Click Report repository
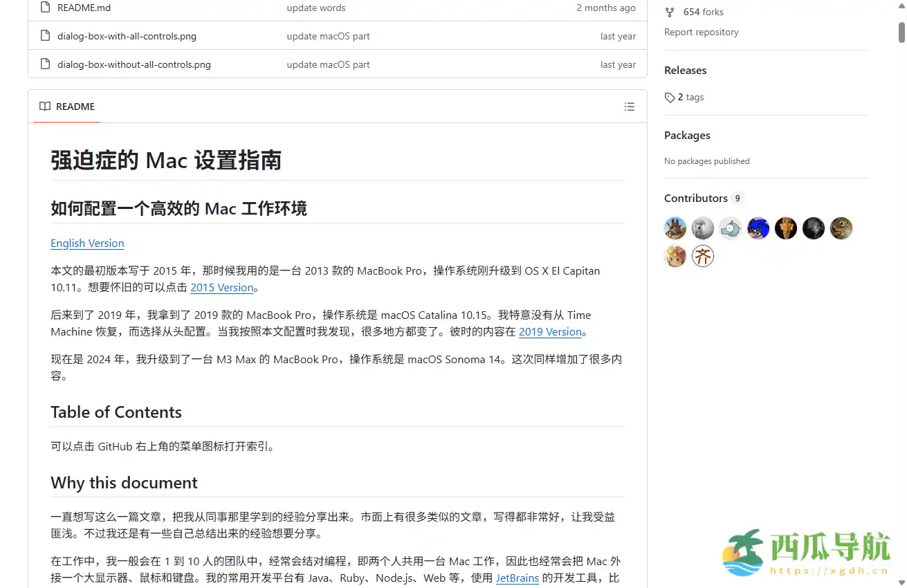The height and width of the screenshot is (588, 907). [702, 32]
